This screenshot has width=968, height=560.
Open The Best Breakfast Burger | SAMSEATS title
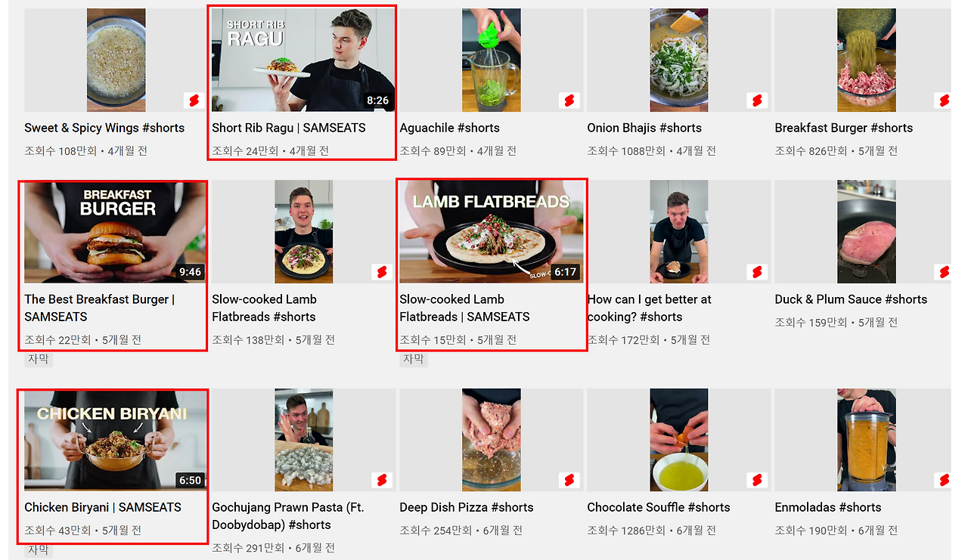[99, 308]
